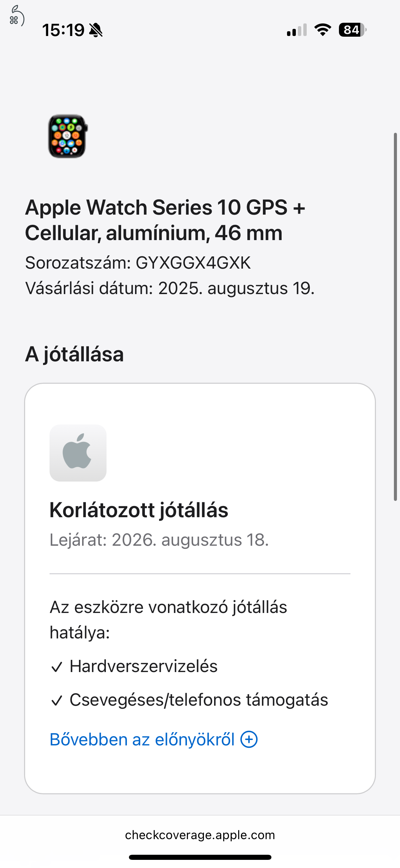Image resolution: width=400 pixels, height=868 pixels.
Task: Select the Hardverszervizelés checkmark item
Action: click(x=134, y=666)
